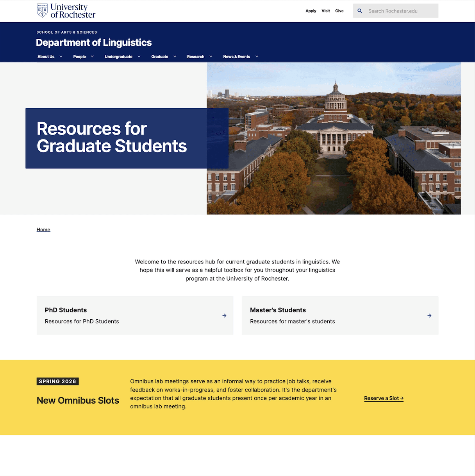Click the welcome paragraph about the resources hub
Image resolution: width=475 pixels, height=476 pixels.
point(237,270)
